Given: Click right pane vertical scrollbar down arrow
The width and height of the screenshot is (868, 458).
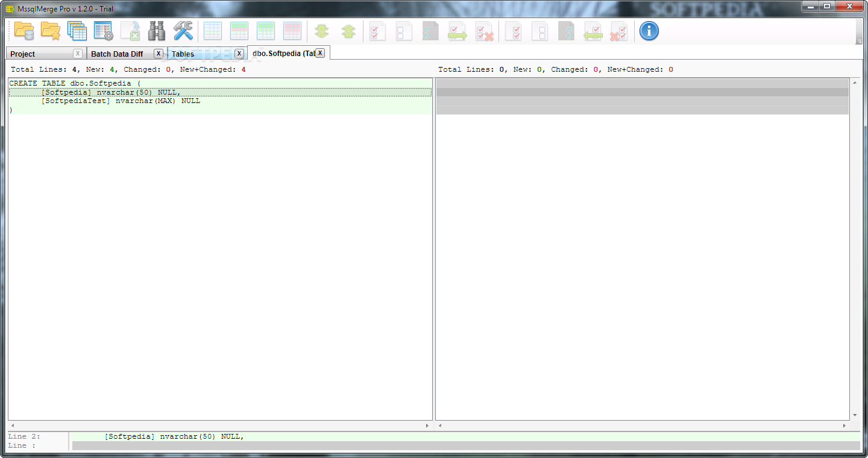Looking at the screenshot, I should tap(855, 415).
